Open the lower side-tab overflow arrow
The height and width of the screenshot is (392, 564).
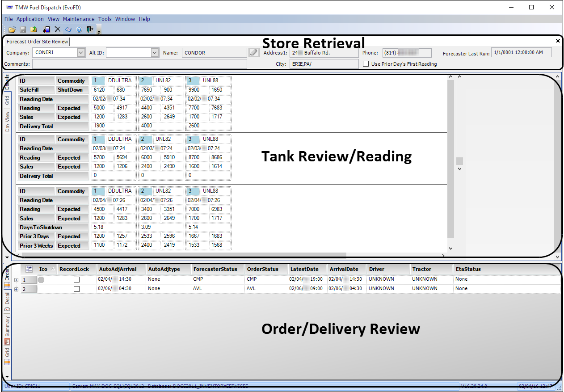[x=7, y=377]
